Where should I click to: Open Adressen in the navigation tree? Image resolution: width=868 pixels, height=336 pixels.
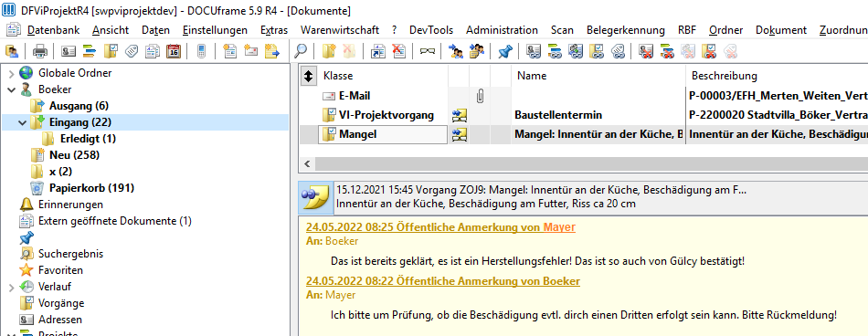[x=59, y=320]
